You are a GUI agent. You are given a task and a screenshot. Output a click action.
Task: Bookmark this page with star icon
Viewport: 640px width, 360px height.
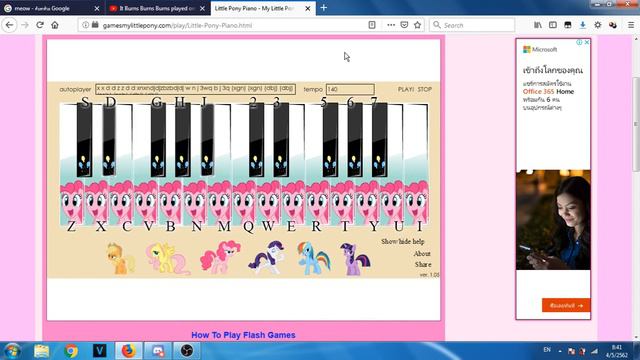coord(417,25)
